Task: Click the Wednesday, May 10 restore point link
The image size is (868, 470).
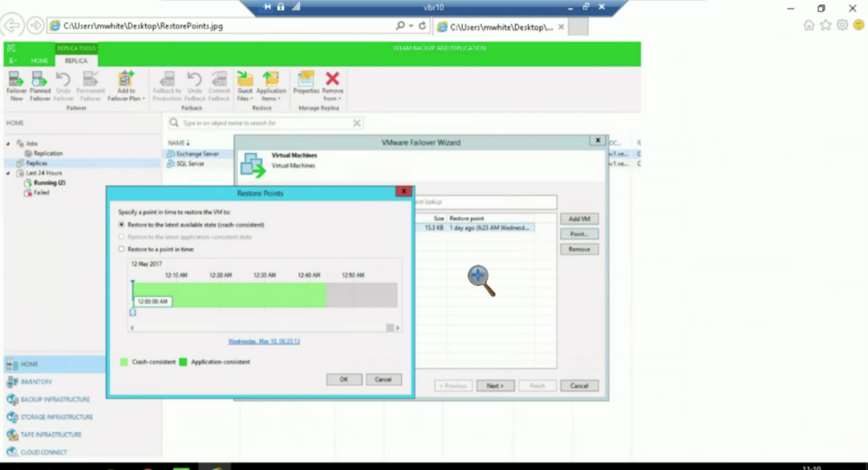Action: pyautogui.click(x=264, y=342)
